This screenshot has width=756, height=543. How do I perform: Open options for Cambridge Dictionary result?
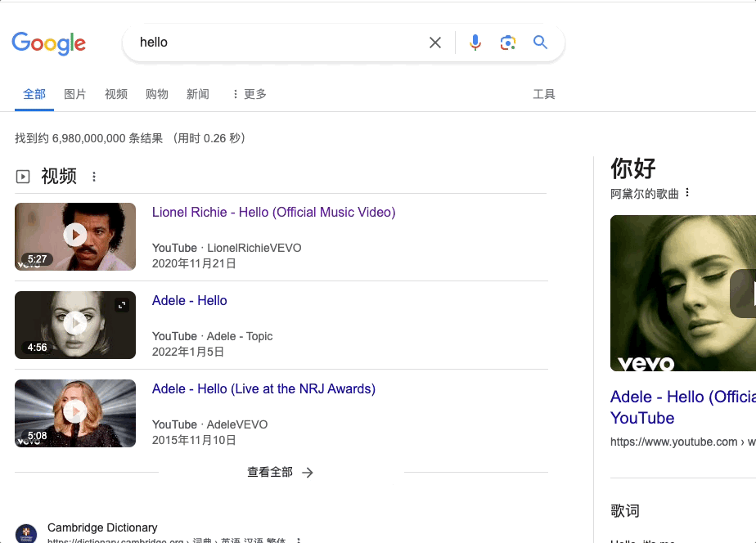point(299,541)
